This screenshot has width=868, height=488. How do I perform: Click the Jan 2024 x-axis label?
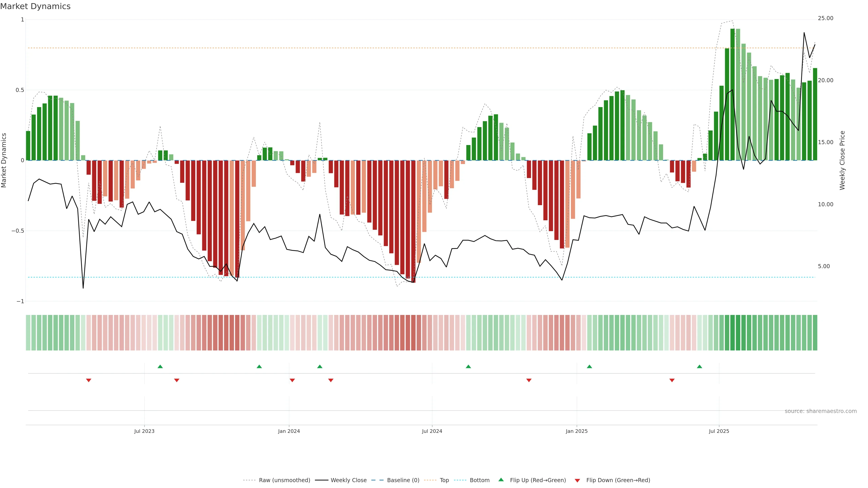(x=289, y=431)
